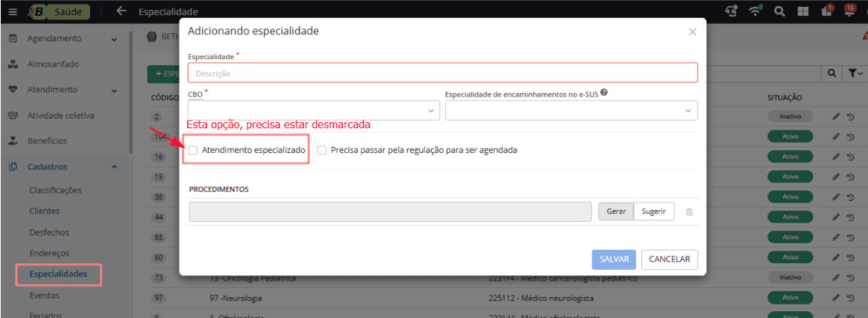This screenshot has height=318, width=868.
Task: Open the top bar search magnifier
Action: (779, 11)
